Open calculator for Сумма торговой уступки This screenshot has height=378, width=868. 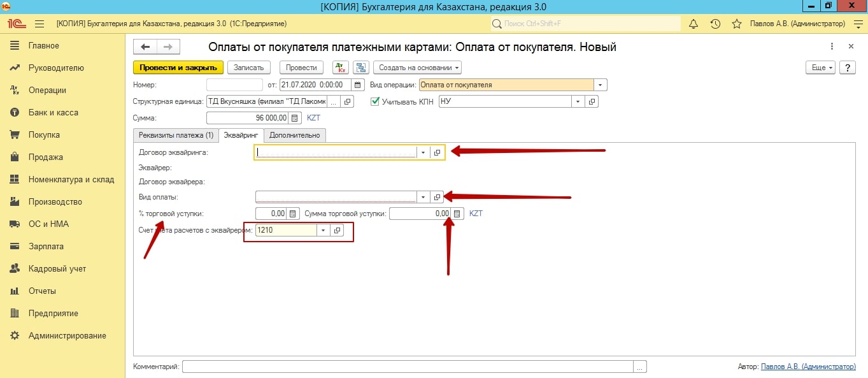(456, 214)
